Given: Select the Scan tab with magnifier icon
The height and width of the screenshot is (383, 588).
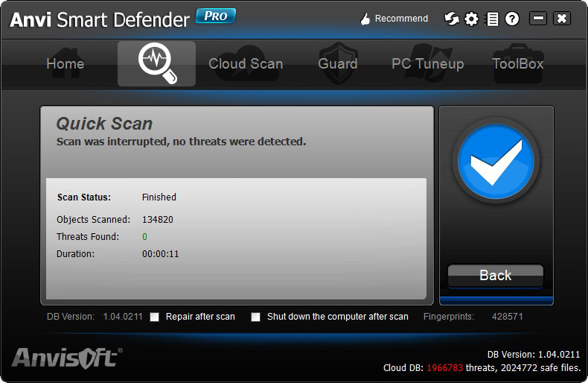Looking at the screenshot, I should [157, 63].
